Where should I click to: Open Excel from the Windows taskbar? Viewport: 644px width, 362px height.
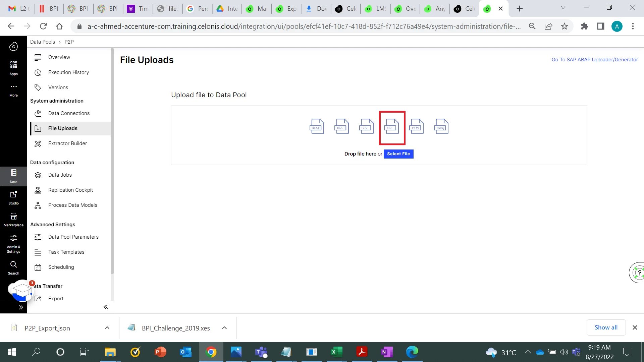336,352
